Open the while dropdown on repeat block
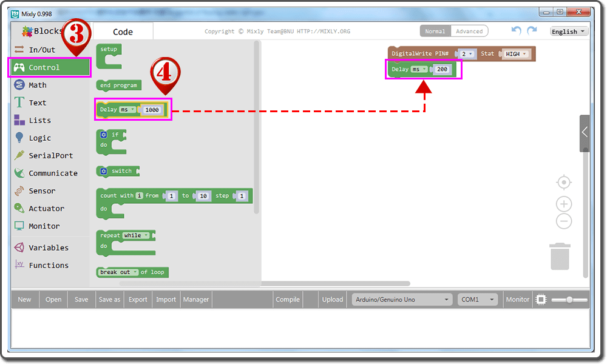Image resolution: width=607 pixels, height=364 pixels. tap(136, 235)
